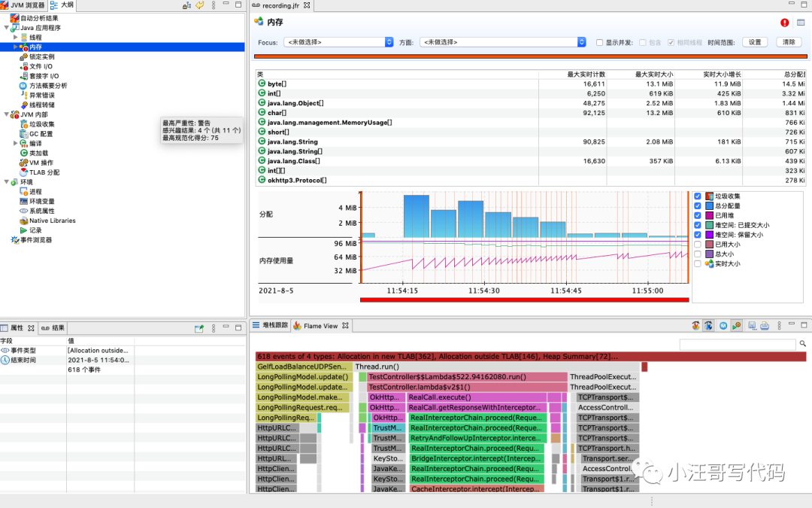Open the 垃圾收集 item icon in tree
Viewport: 812px width, 508px height.
(x=24, y=124)
